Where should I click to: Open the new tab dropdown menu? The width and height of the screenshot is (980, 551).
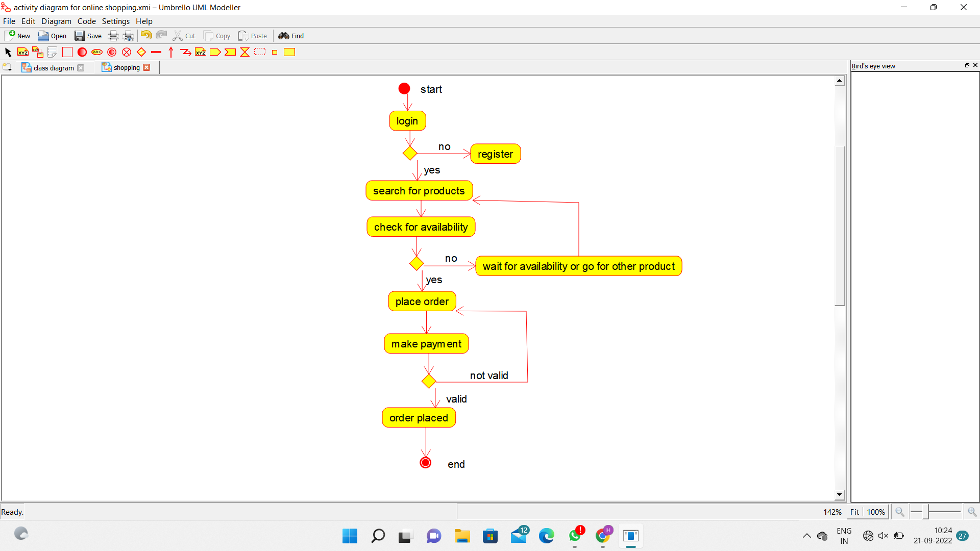click(7, 67)
